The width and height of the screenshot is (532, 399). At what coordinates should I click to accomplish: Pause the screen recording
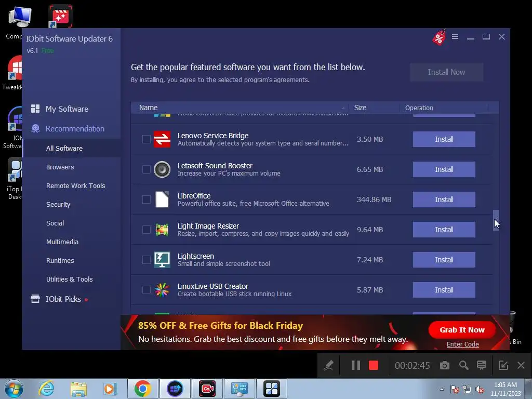tap(355, 365)
